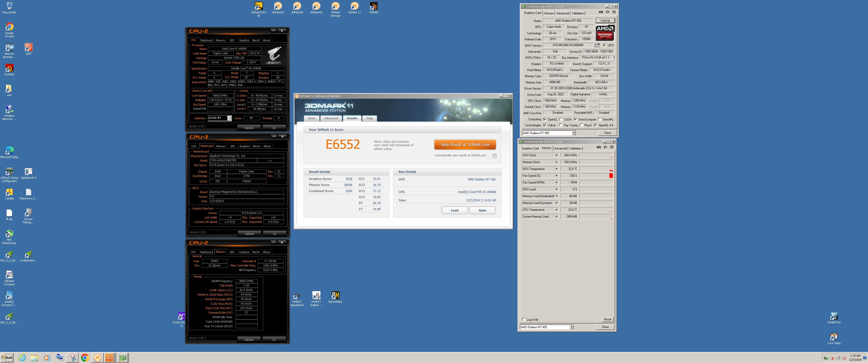Image resolution: width=868 pixels, height=363 pixels.
Task: Launch the FurMark desktop shortcut
Action: (9, 70)
